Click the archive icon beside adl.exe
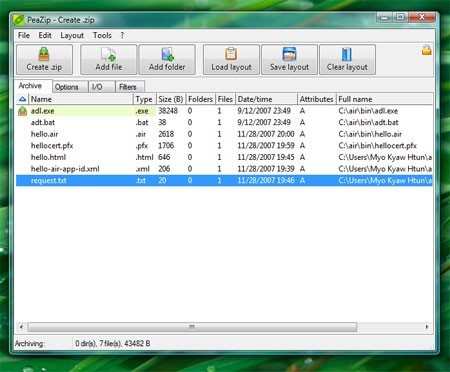 pyautogui.click(x=22, y=111)
